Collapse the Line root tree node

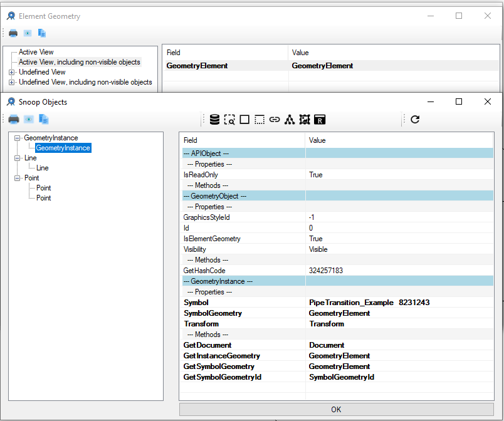(17, 158)
